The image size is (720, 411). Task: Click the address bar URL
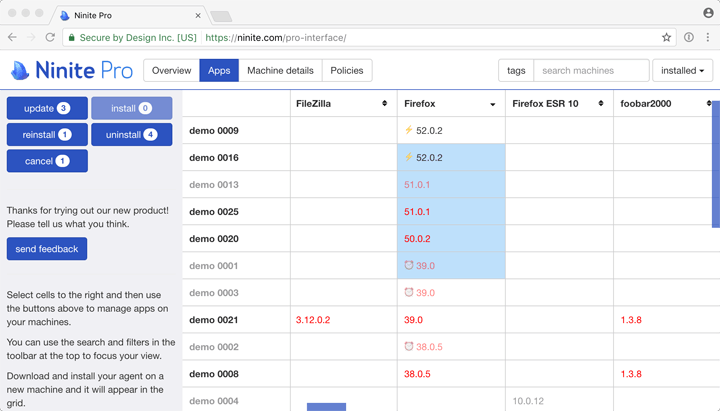pos(276,38)
